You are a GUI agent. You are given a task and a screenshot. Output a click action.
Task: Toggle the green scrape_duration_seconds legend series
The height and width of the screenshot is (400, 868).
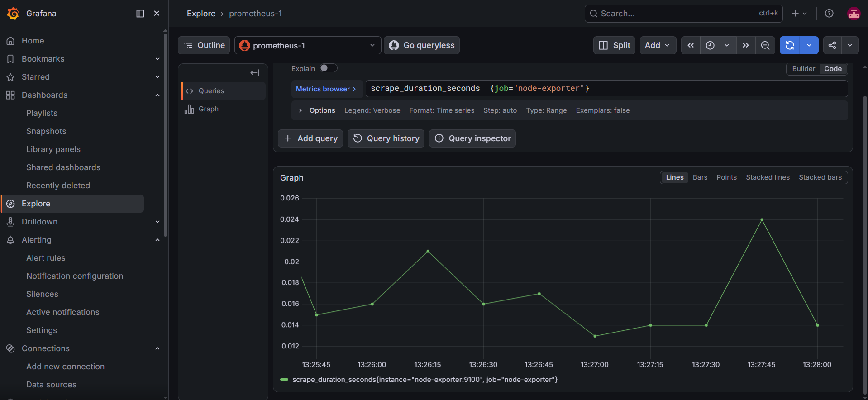click(419, 380)
